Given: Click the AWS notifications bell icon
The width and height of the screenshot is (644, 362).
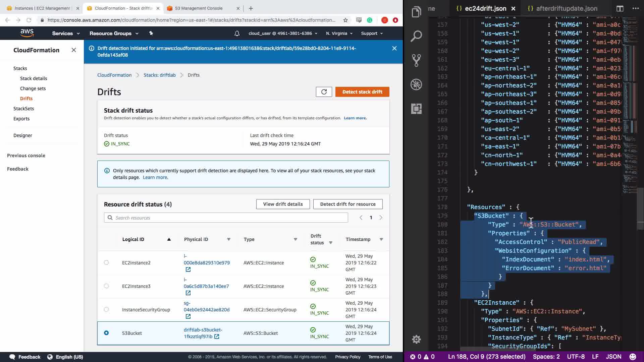Looking at the screenshot, I should coord(237,34).
